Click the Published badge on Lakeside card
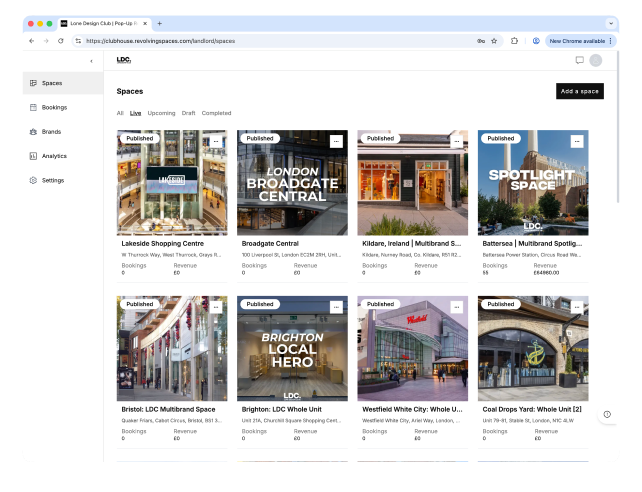The height and width of the screenshot is (492, 642). pyautogui.click(x=140, y=138)
